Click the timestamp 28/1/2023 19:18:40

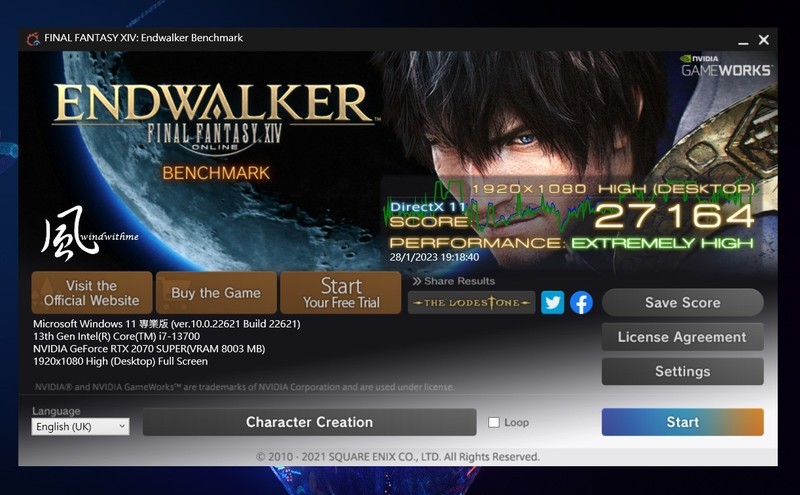click(x=434, y=257)
